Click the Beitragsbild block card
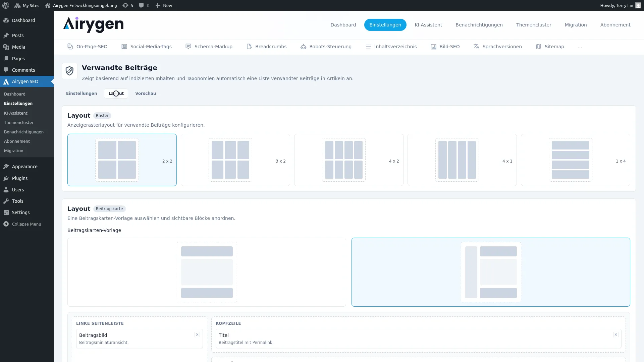Screen dimensions: 644x362 pyautogui.click(x=140, y=339)
